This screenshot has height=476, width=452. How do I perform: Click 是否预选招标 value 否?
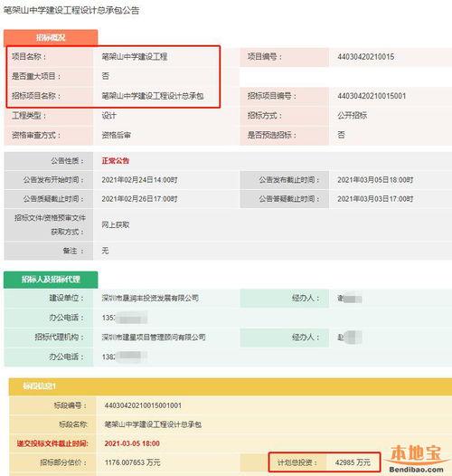pos(341,135)
